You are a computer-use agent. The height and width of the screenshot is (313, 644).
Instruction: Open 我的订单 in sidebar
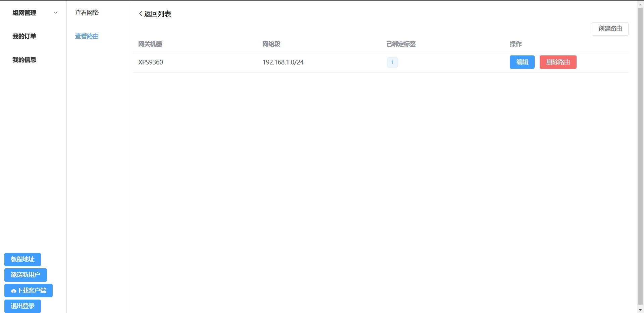pos(24,36)
